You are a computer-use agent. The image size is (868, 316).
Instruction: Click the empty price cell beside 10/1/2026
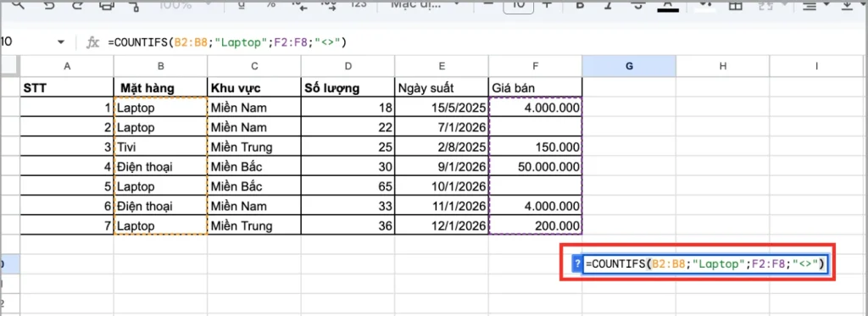(x=536, y=186)
